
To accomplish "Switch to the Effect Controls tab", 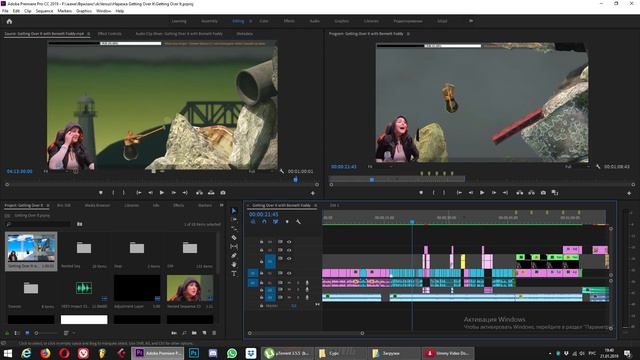I will (x=109, y=34).
